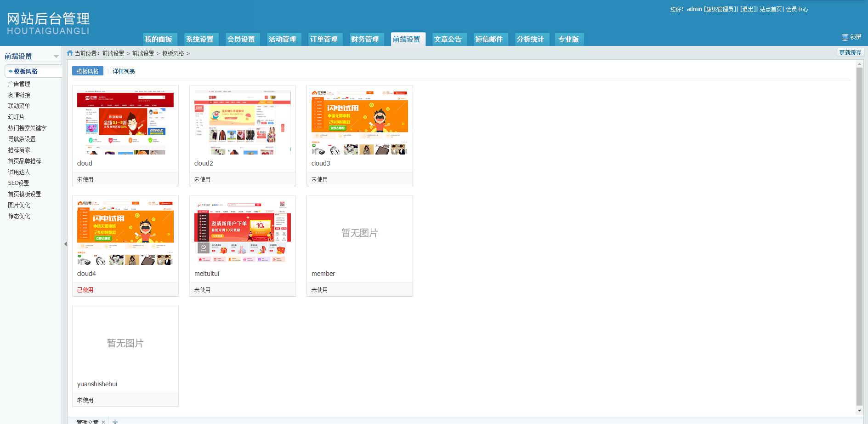Open SEO设置 in the sidebar
The width and height of the screenshot is (868, 424).
pyautogui.click(x=18, y=183)
